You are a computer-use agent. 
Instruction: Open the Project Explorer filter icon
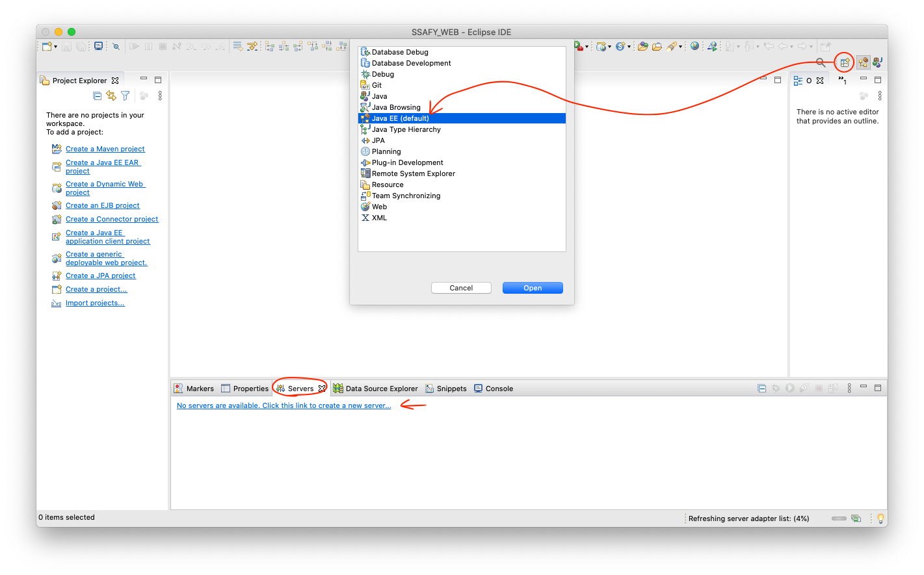[x=125, y=96]
